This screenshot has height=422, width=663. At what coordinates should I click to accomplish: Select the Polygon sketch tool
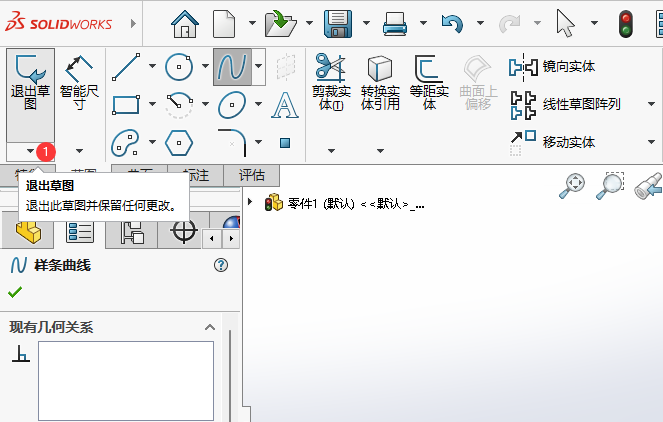point(179,142)
